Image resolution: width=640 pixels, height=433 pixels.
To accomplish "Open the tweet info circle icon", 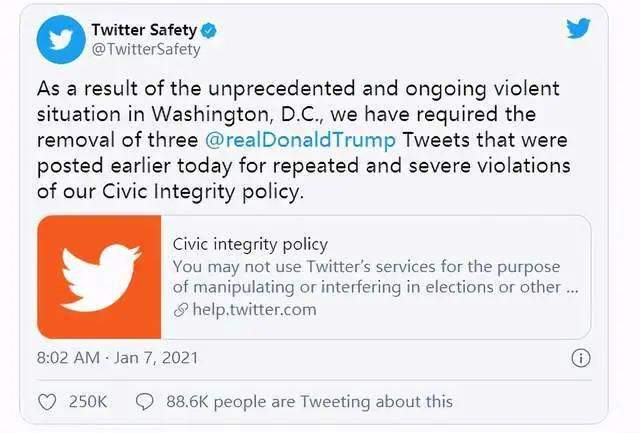I will [580, 357].
